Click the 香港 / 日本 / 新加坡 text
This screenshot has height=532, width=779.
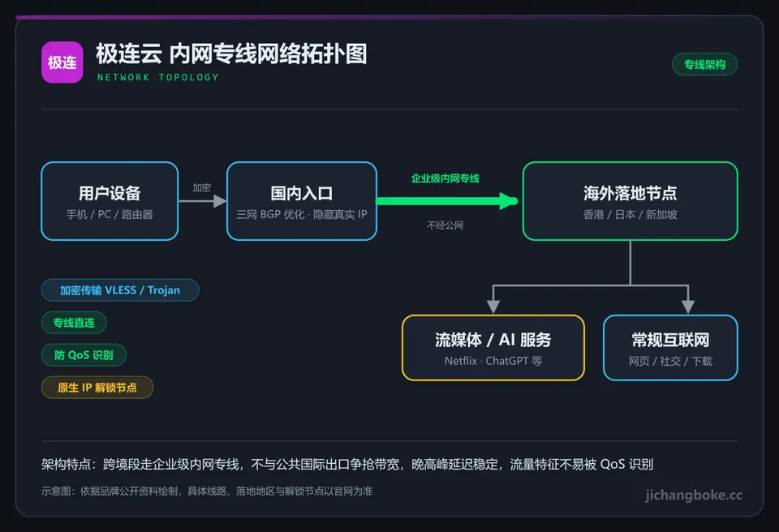(630, 215)
